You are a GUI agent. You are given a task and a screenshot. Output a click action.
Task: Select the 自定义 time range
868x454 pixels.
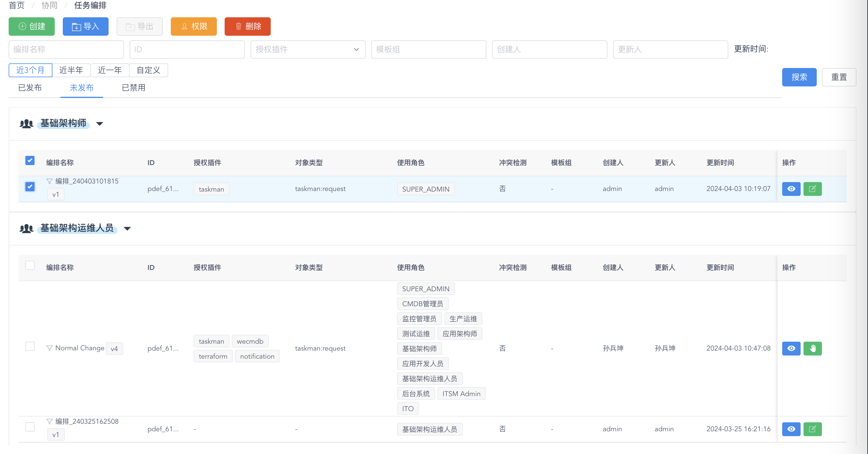pos(149,70)
